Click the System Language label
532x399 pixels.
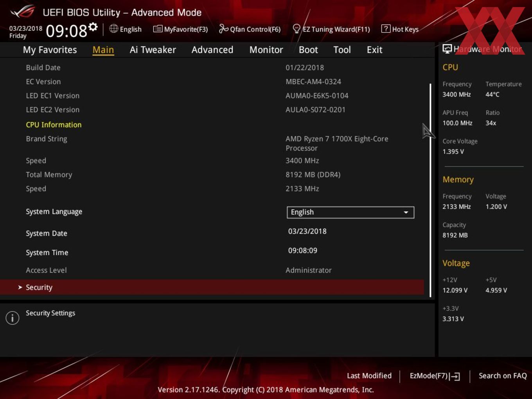(x=54, y=212)
